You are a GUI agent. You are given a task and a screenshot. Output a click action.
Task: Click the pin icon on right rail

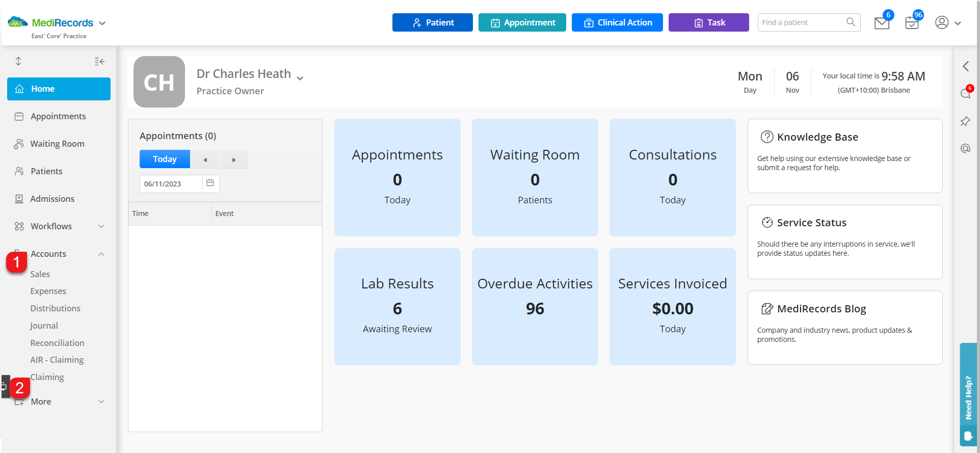(965, 121)
